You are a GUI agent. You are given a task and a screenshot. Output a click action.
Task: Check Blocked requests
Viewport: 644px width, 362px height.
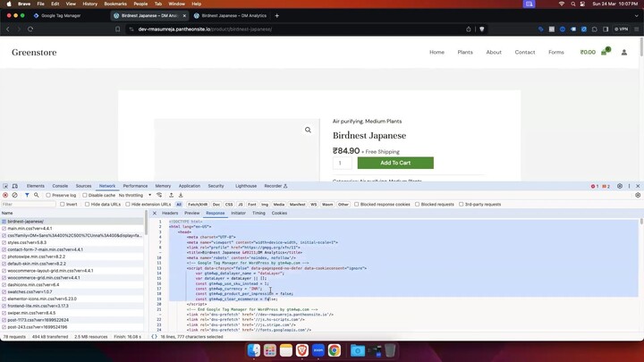pyautogui.click(x=418, y=205)
